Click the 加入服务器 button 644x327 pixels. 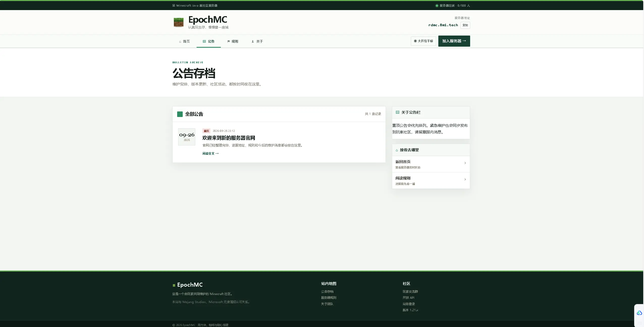pos(454,41)
